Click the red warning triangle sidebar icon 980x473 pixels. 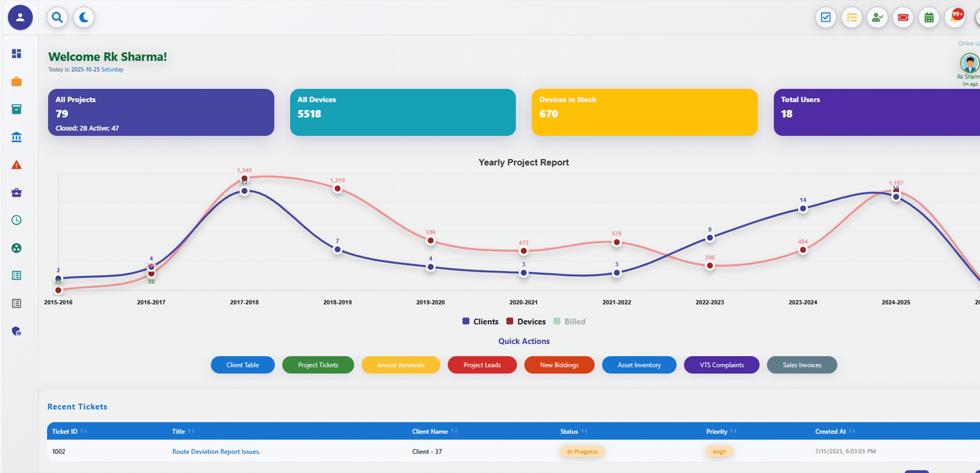point(17,165)
